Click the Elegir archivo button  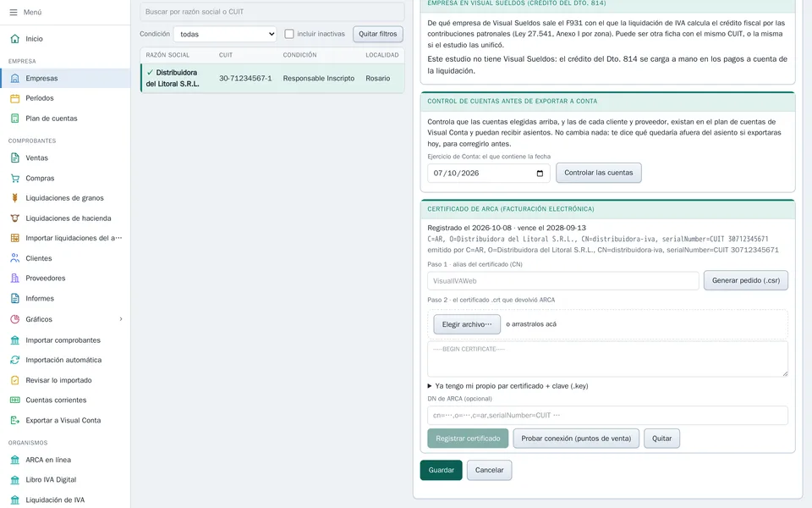click(x=467, y=324)
